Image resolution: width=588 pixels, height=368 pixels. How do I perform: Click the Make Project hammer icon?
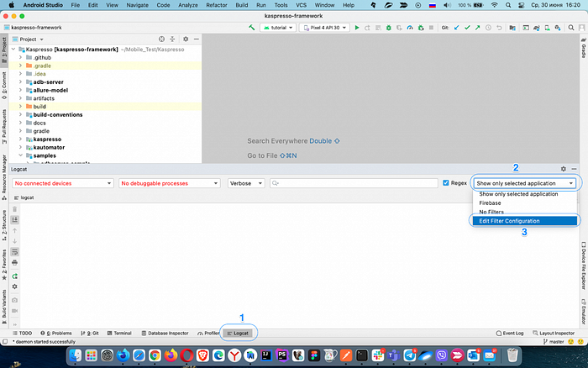252,28
